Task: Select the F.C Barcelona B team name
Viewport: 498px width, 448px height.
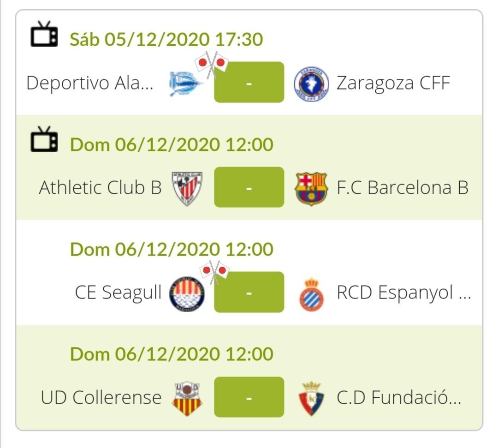Action: [x=403, y=187]
